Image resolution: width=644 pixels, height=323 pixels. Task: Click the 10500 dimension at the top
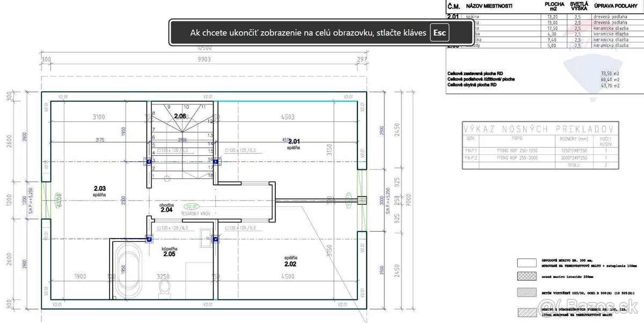click(206, 47)
